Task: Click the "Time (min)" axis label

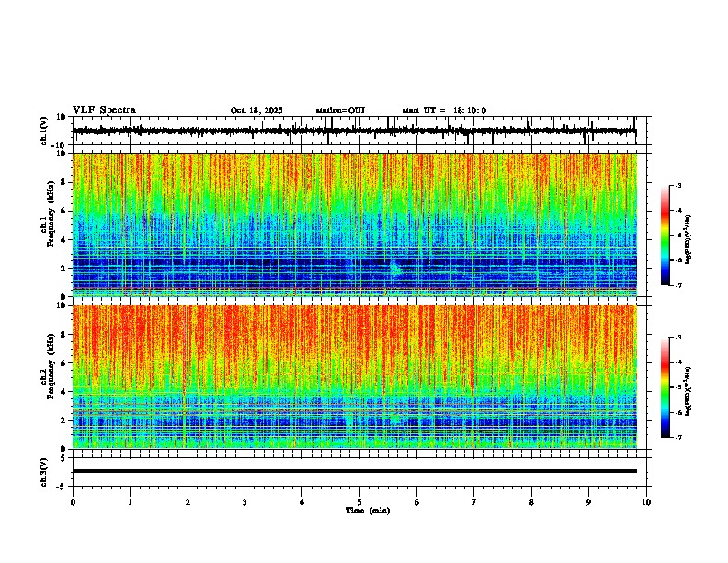Action: coord(368,511)
